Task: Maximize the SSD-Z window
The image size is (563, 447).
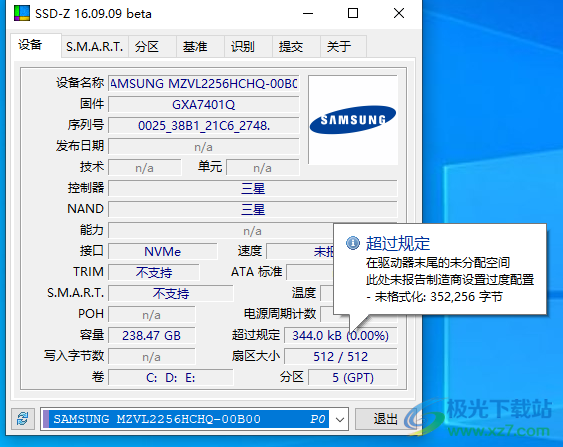Action: (353, 14)
